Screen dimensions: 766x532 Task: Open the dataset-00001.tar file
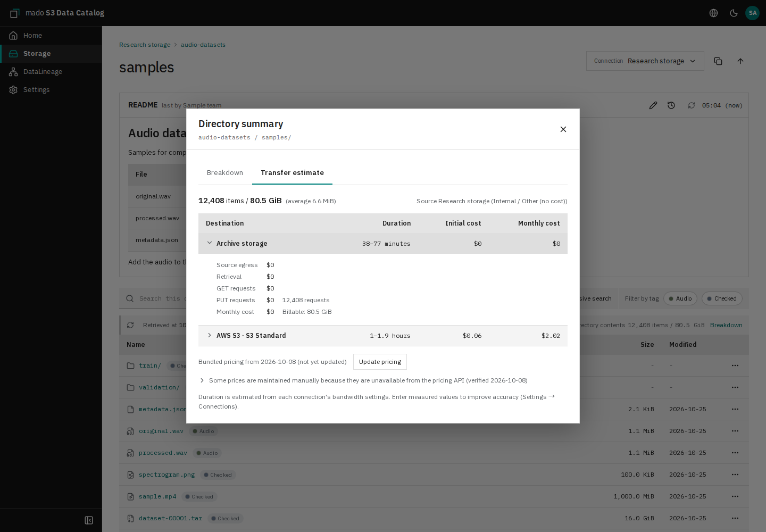pyautogui.click(x=170, y=518)
